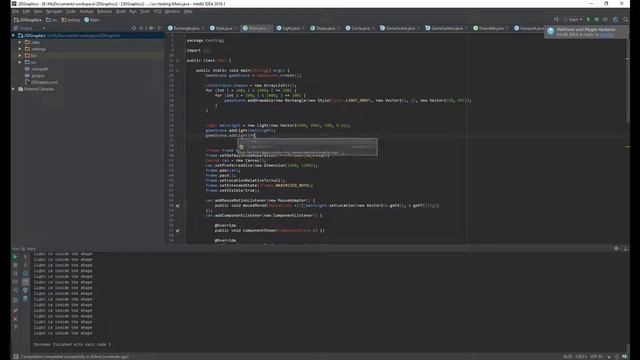The width and height of the screenshot is (640, 360).
Task: Click the run gutter icon beside main method
Action: click(177, 70)
